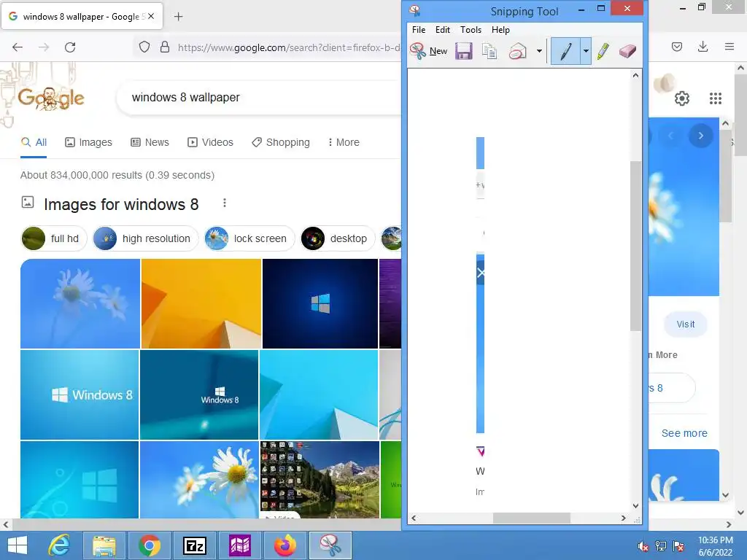
Task: Open Firefox downloads panel
Action: (x=703, y=47)
